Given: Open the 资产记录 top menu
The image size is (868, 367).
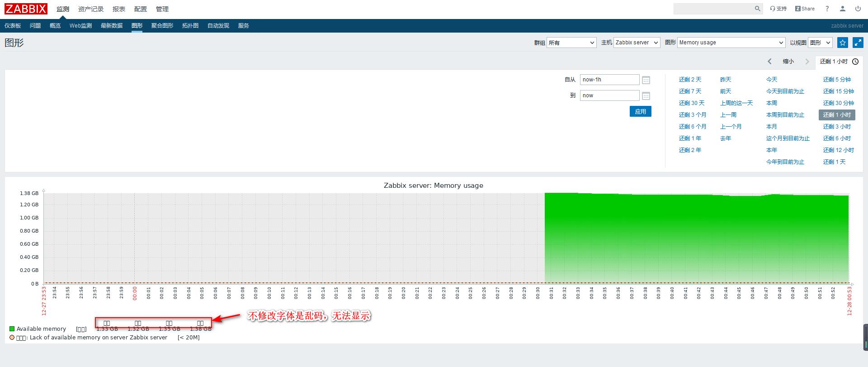Looking at the screenshot, I should point(91,9).
